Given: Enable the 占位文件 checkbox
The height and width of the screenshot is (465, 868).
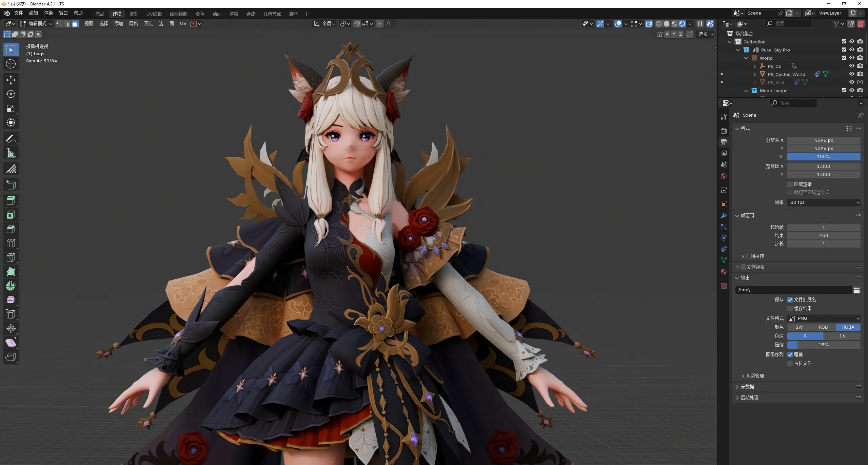Looking at the screenshot, I should (x=790, y=363).
